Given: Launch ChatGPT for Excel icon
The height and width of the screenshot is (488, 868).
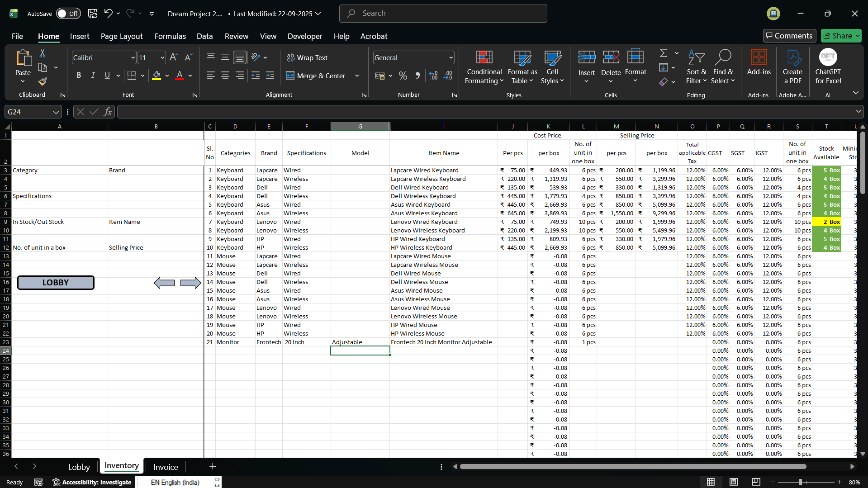Looking at the screenshot, I should [828, 66].
